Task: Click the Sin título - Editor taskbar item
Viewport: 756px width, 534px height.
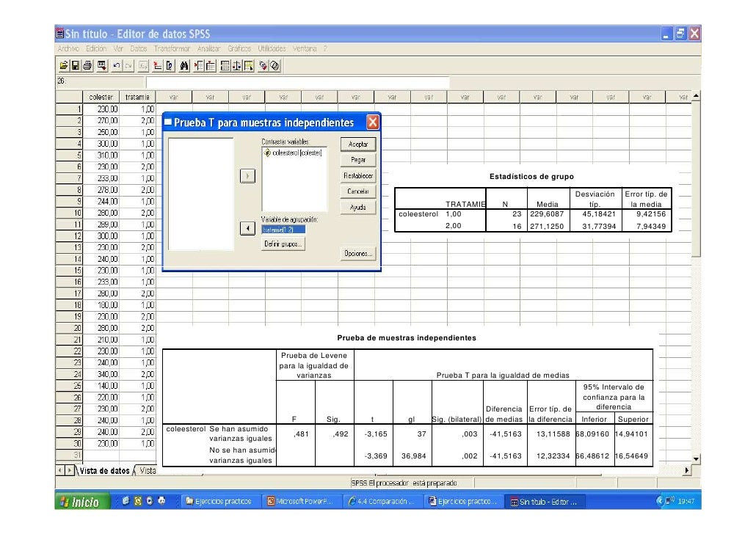Action: [544, 502]
